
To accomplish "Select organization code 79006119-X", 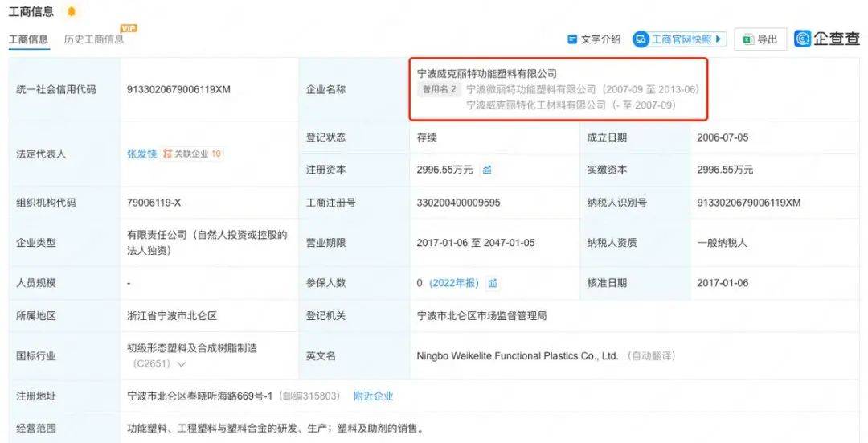I will 154,203.
